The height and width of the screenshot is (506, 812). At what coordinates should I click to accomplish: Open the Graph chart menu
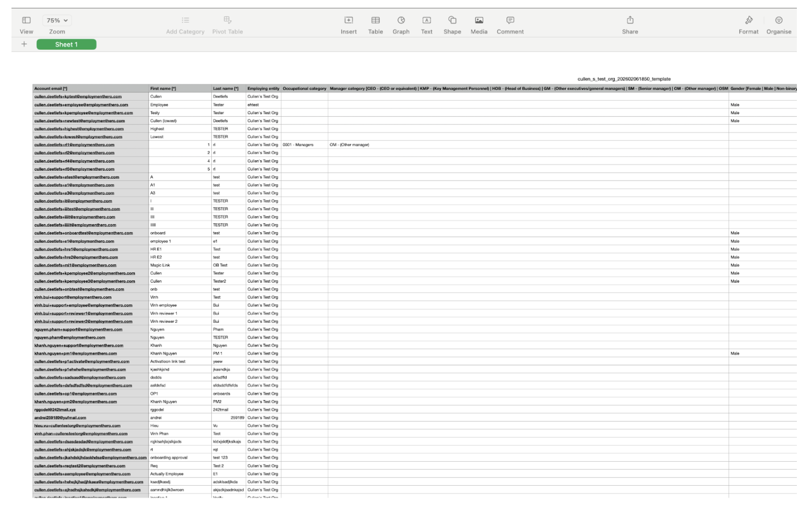pos(401,20)
